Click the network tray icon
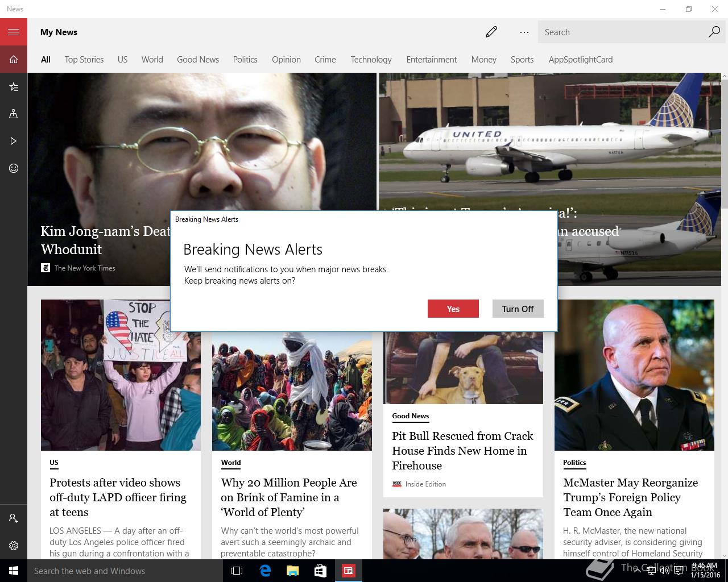 click(651, 571)
